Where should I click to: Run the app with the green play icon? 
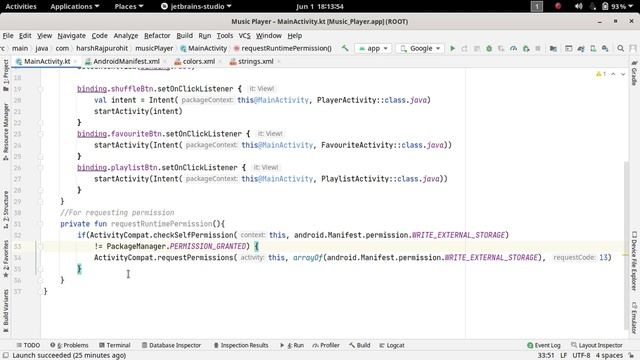click(x=452, y=48)
